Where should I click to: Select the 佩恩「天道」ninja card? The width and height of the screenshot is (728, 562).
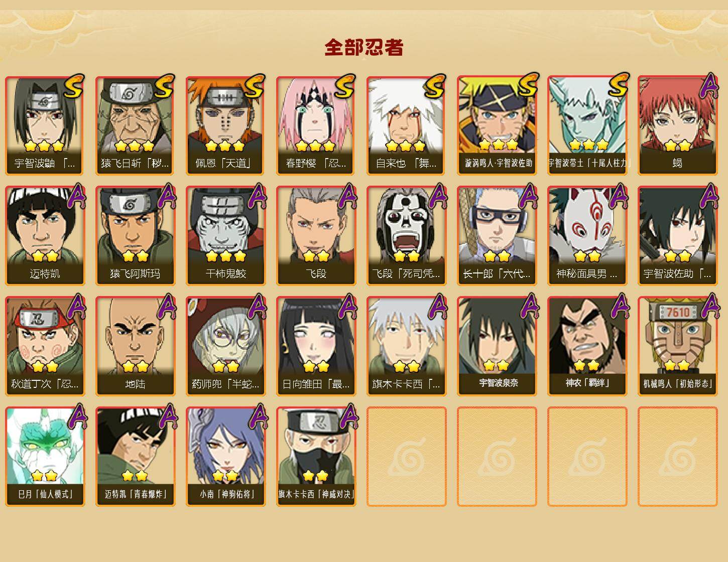226,125
